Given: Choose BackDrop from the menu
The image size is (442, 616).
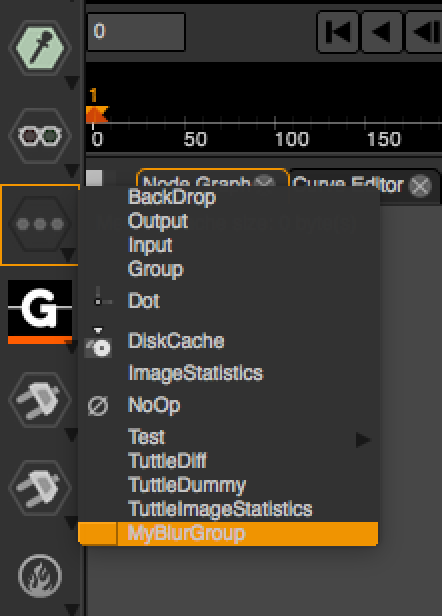Looking at the screenshot, I should [x=228, y=197].
